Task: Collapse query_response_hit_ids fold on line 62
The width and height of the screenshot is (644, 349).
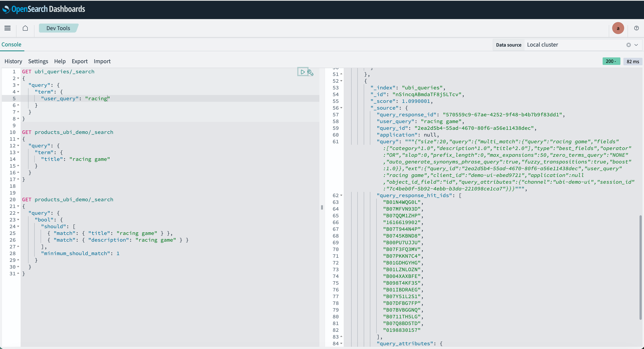Action: click(341, 195)
